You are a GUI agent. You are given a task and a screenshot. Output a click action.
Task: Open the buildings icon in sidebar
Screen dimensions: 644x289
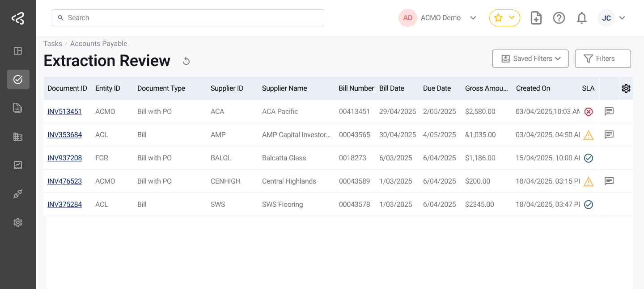(18, 137)
